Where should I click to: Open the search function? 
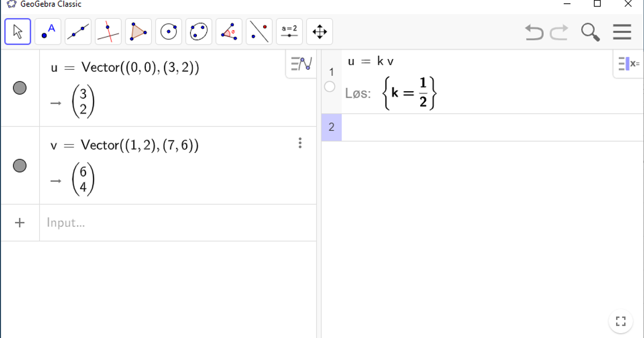tap(591, 32)
